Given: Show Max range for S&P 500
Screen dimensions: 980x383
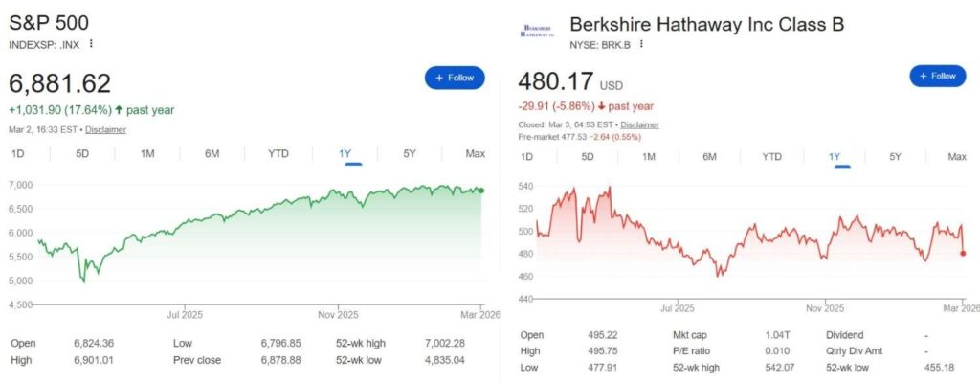Looking at the screenshot, I should click(x=475, y=154).
